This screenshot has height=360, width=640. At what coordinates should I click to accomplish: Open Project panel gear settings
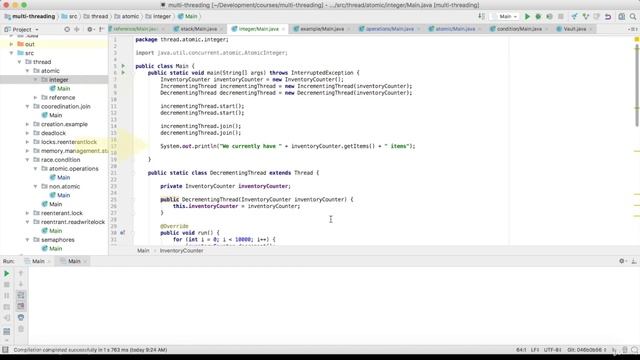[x=90, y=29]
